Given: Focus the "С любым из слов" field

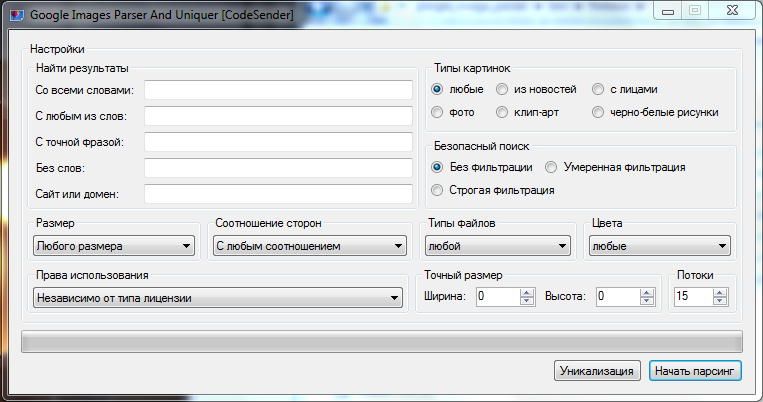Looking at the screenshot, I should pos(278,116).
